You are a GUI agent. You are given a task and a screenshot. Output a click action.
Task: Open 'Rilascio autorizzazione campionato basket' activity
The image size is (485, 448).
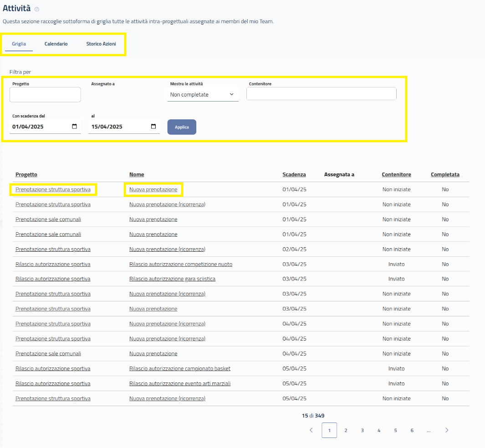coord(179,368)
